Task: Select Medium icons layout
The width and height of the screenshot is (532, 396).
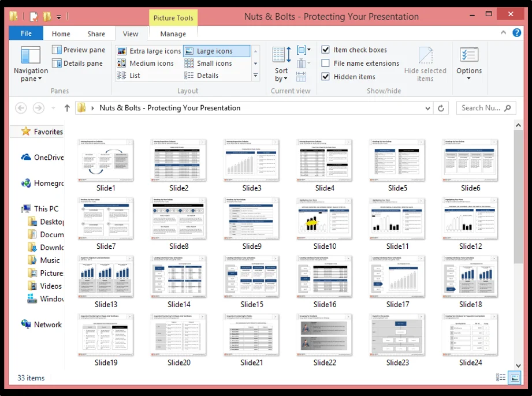Action: point(145,63)
